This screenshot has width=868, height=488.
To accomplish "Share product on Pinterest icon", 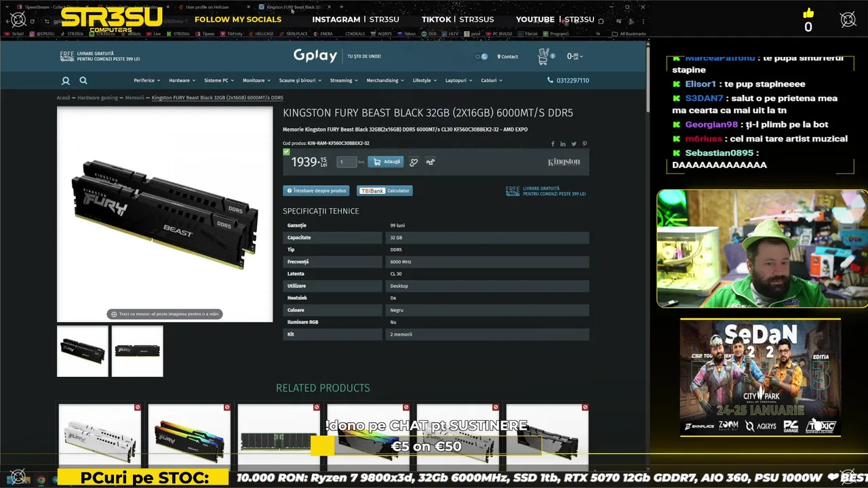I will pos(585,144).
